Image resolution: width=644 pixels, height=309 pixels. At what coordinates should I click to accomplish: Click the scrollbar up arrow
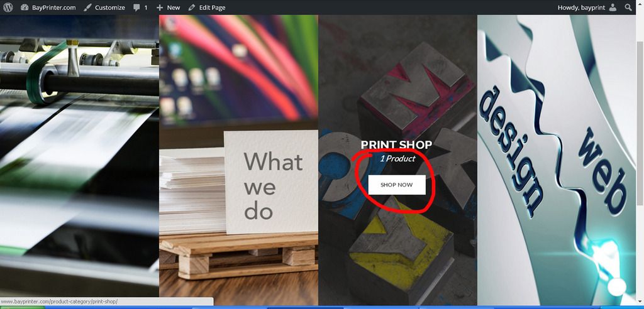[640, 19]
